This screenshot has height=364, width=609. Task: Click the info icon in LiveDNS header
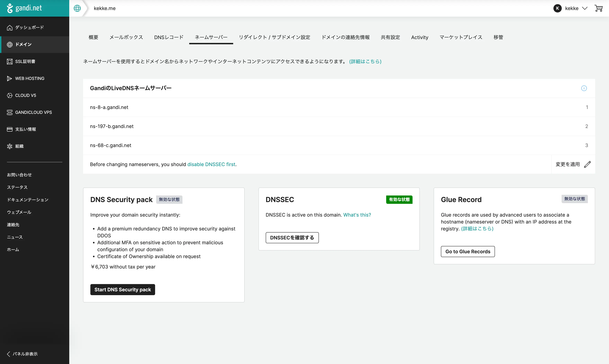pyautogui.click(x=584, y=88)
